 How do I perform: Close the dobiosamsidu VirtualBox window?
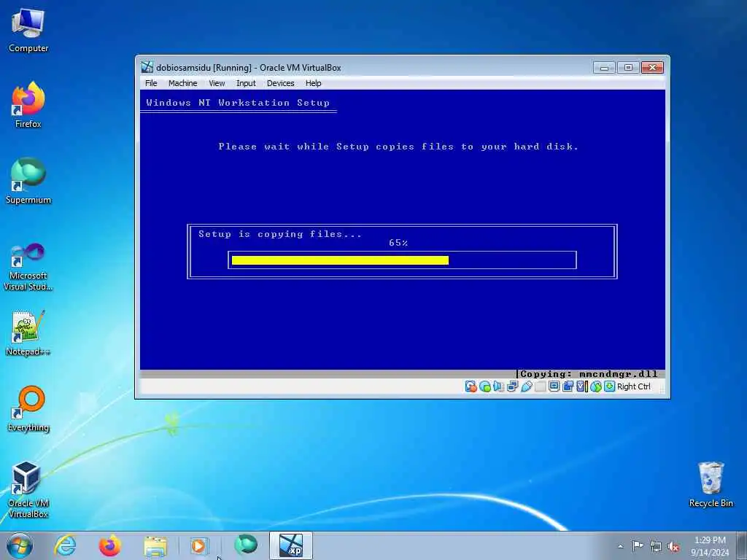click(x=652, y=67)
